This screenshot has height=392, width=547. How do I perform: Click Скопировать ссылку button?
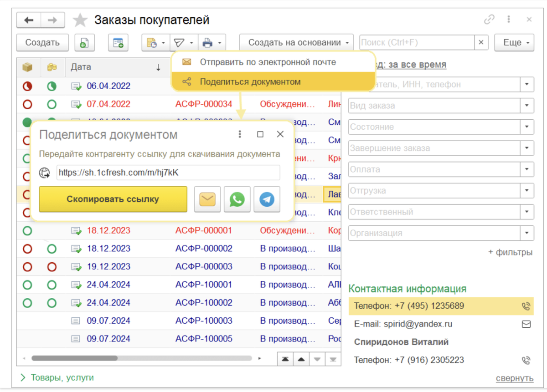pyautogui.click(x=113, y=199)
